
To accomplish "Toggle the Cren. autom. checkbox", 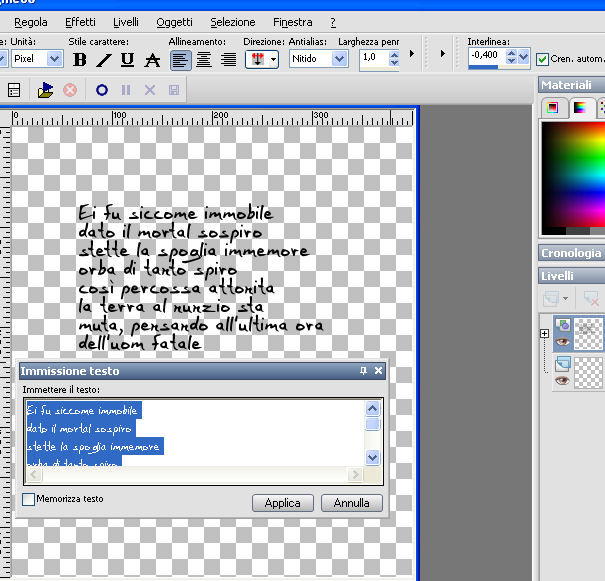I will point(542,59).
